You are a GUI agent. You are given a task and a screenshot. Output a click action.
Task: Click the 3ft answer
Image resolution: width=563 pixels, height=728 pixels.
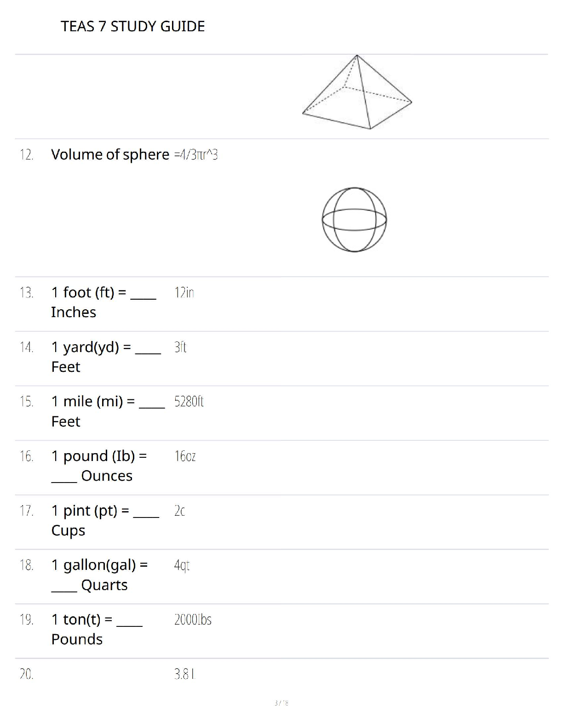(x=180, y=347)
